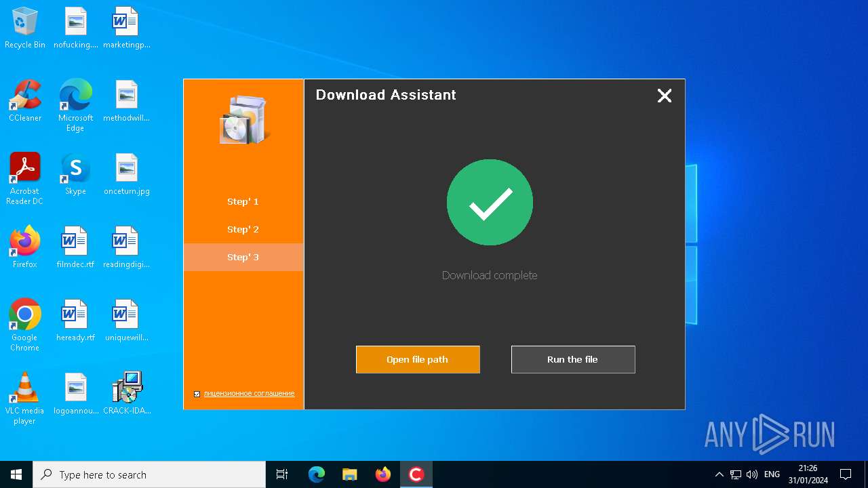Viewport: 868px width, 488px height.
Task: Click the Run the file button
Action: point(573,359)
